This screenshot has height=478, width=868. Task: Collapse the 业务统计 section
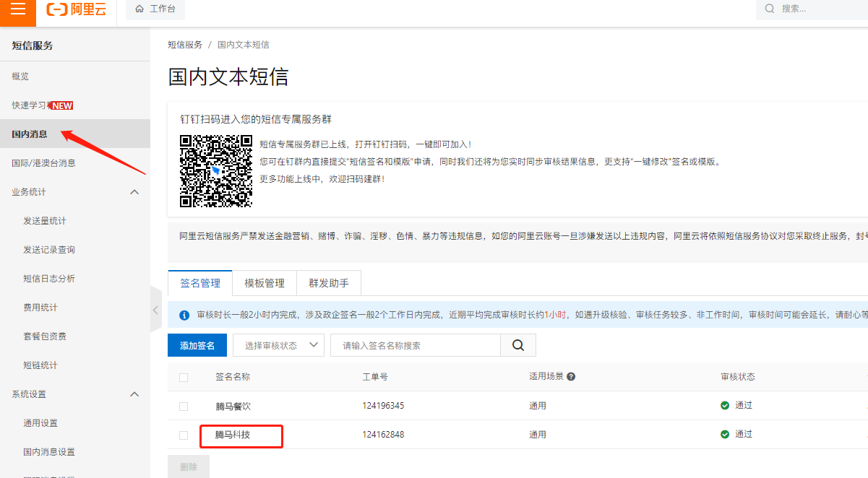tap(134, 192)
